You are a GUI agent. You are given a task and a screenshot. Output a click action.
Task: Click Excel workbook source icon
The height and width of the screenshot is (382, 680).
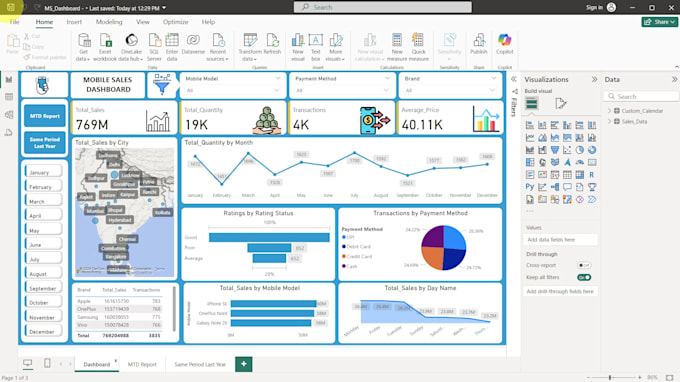pyautogui.click(x=105, y=47)
